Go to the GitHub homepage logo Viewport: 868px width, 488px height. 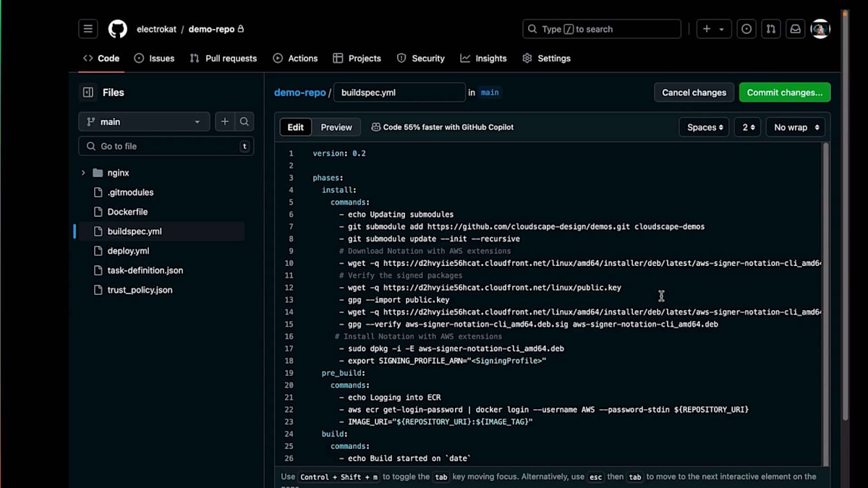(118, 29)
